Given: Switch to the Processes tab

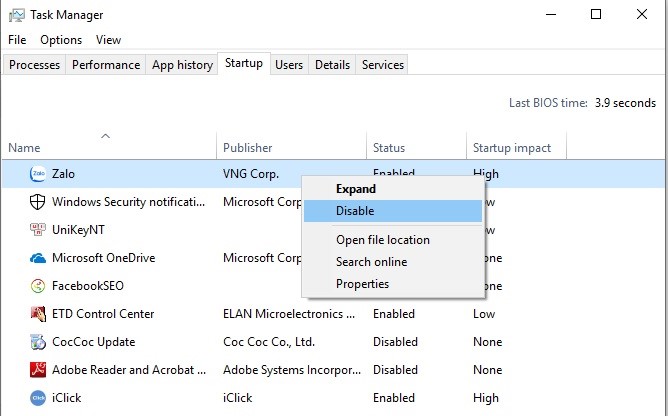Looking at the screenshot, I should click(35, 65).
